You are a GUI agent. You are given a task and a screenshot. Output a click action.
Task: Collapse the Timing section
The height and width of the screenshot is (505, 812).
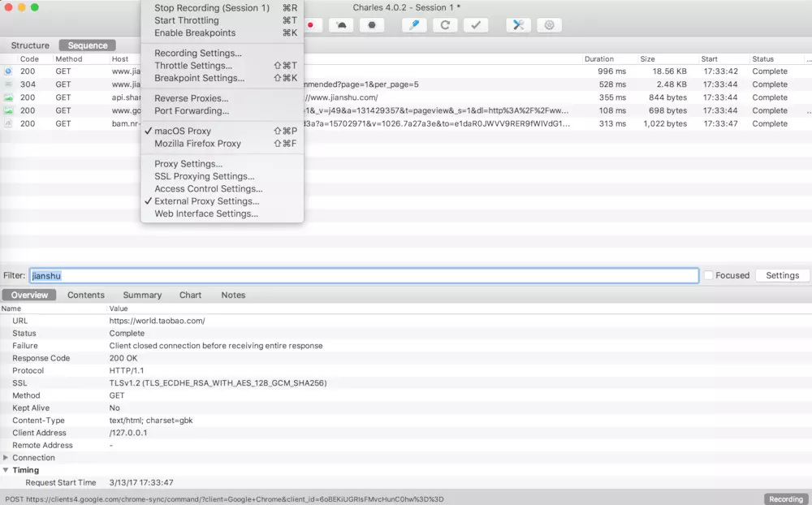6,470
